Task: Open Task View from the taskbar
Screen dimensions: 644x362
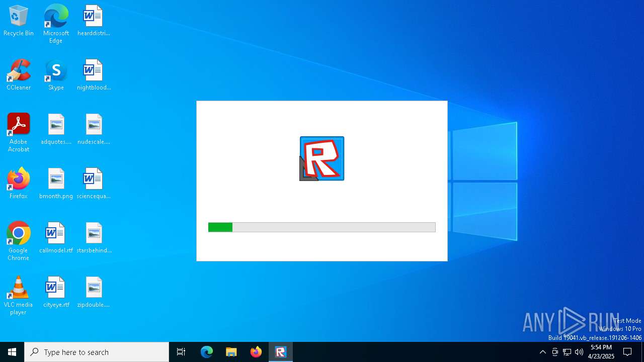Action: 181,352
